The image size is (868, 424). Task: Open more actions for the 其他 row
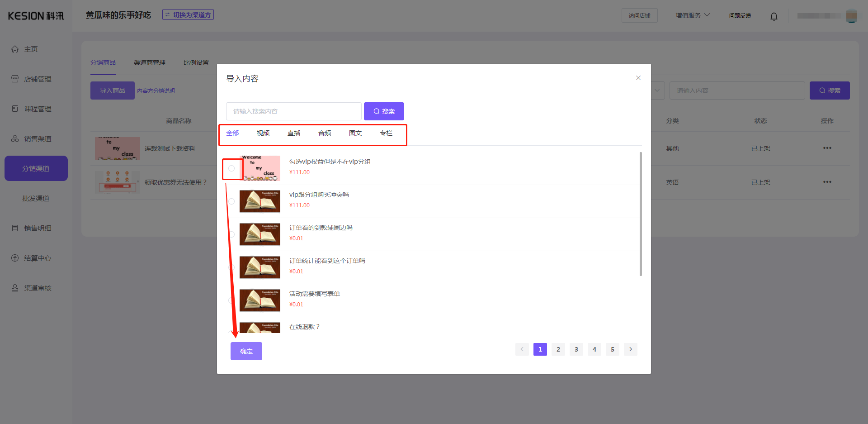point(827,148)
